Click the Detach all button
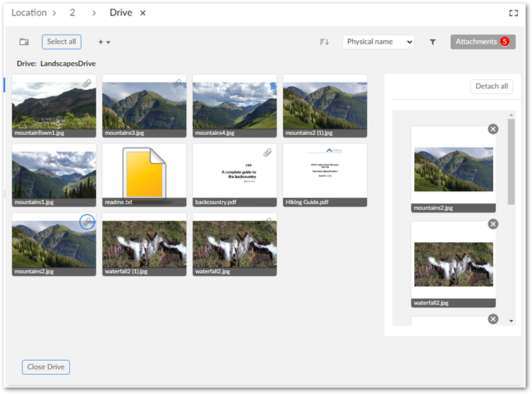Image resolution: width=532 pixels, height=394 pixels. [x=491, y=86]
